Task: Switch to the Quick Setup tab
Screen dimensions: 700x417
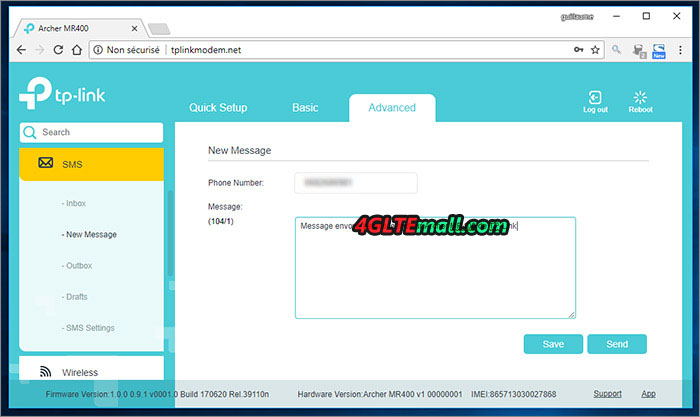Action: pyautogui.click(x=218, y=108)
